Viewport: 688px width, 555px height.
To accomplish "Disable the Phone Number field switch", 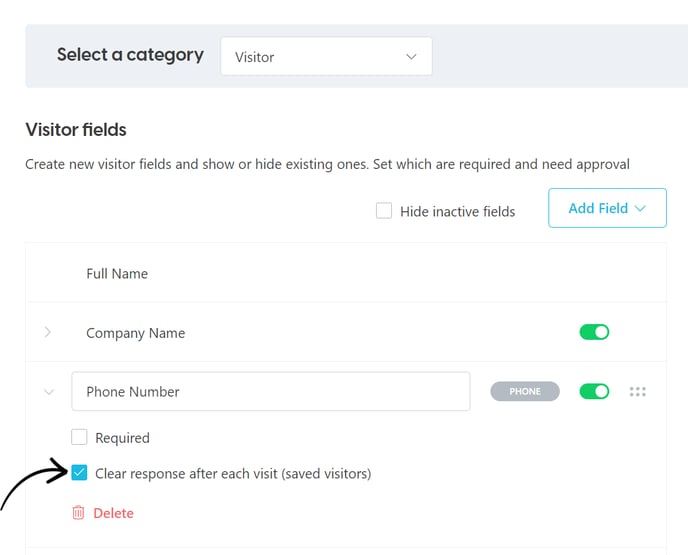I will [594, 391].
